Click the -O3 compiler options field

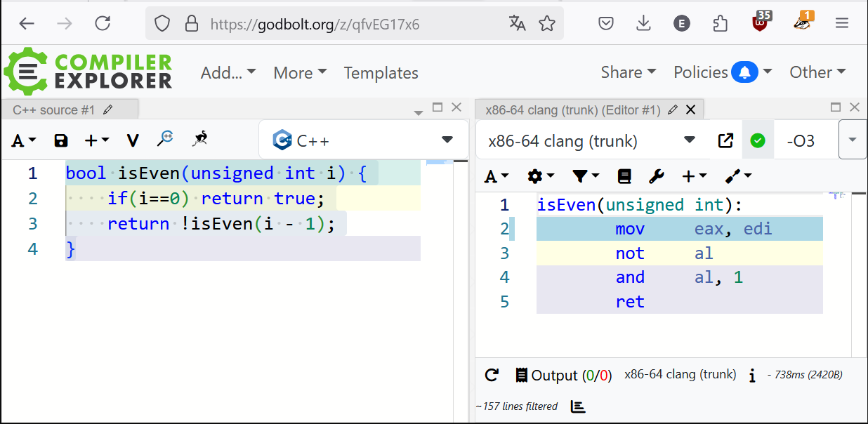[x=805, y=140]
